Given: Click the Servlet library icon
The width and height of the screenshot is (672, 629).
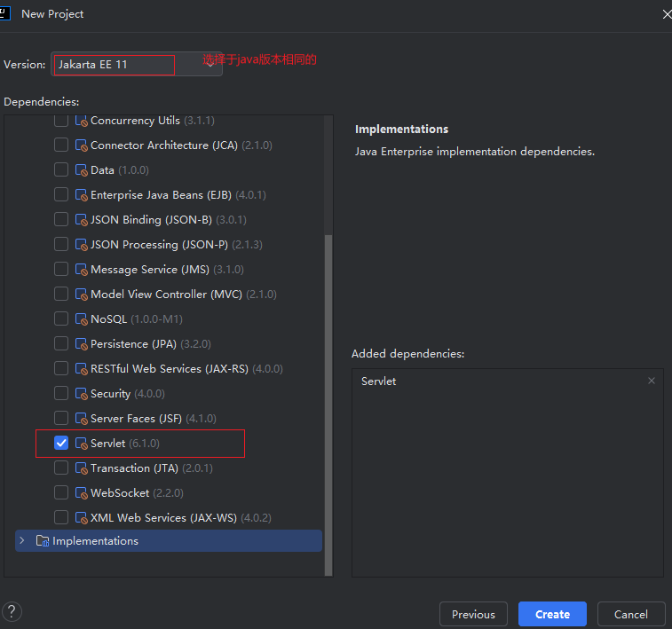Looking at the screenshot, I should [81, 444].
